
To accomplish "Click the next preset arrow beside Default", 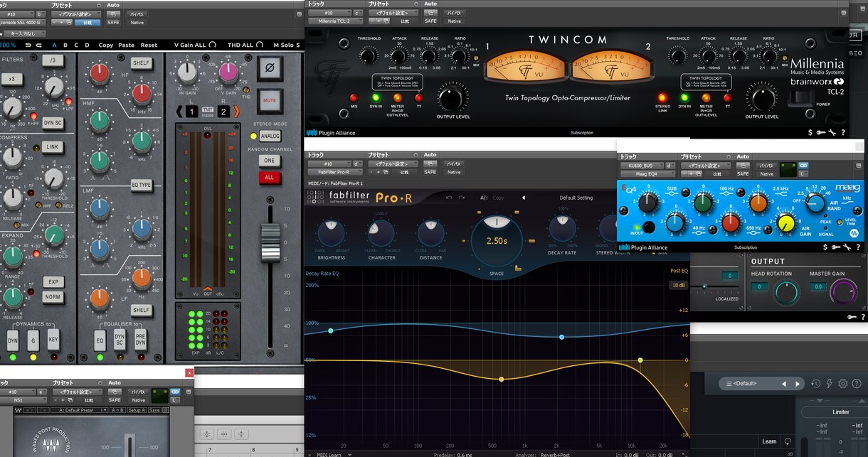I will [x=798, y=384].
